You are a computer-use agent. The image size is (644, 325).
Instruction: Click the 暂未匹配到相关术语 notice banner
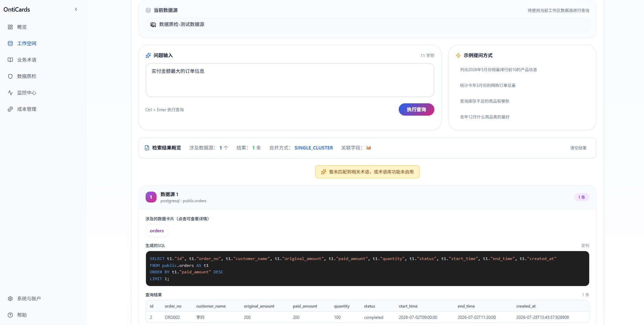tap(367, 172)
